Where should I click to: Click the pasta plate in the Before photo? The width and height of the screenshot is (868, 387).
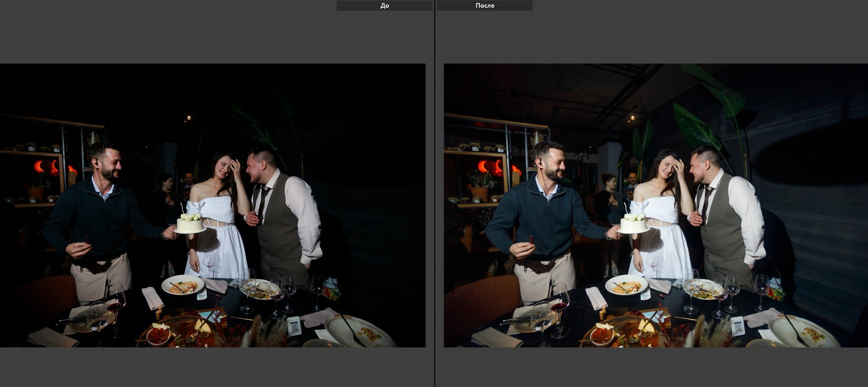pos(182,285)
